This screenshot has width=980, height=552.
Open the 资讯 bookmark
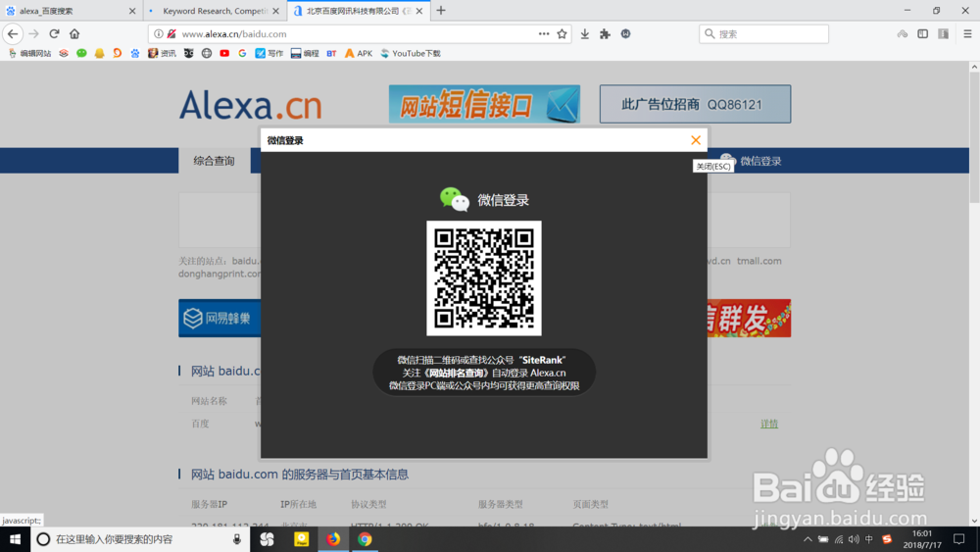pos(162,53)
